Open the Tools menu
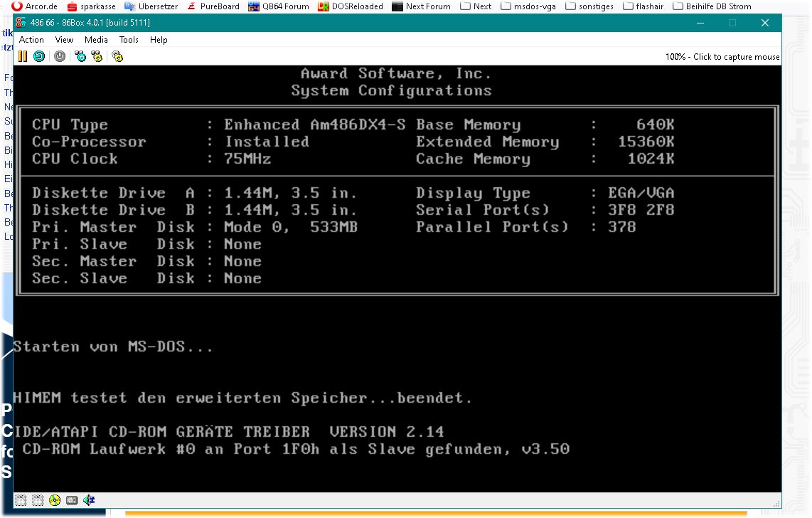Image resolution: width=812 pixels, height=518 pixels. pyautogui.click(x=129, y=40)
